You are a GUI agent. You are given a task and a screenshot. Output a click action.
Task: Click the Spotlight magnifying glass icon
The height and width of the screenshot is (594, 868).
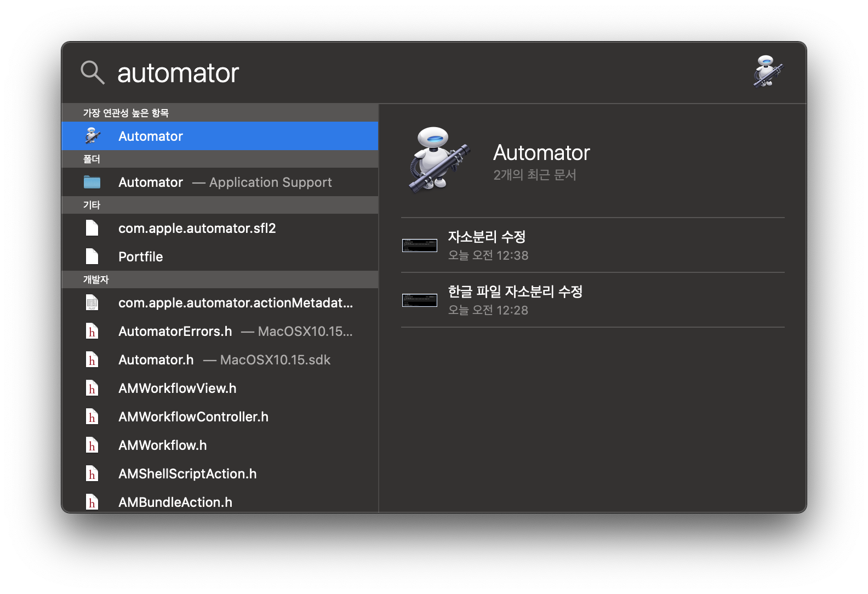click(93, 72)
